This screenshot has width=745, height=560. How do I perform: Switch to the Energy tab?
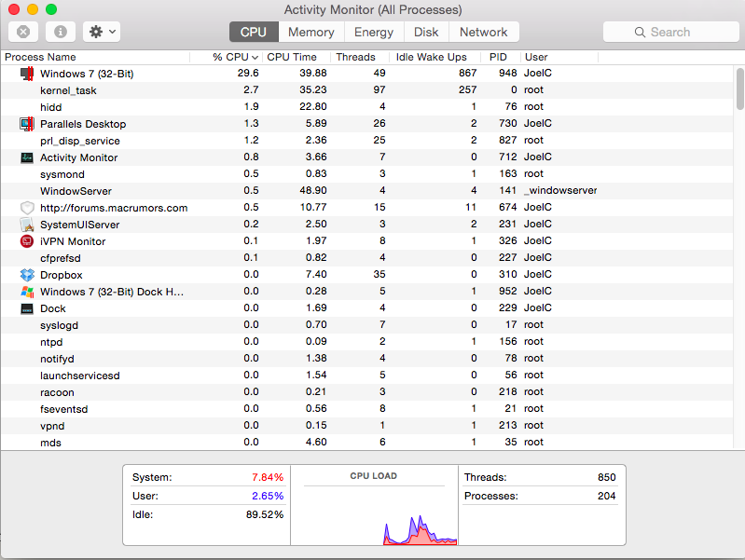[374, 32]
